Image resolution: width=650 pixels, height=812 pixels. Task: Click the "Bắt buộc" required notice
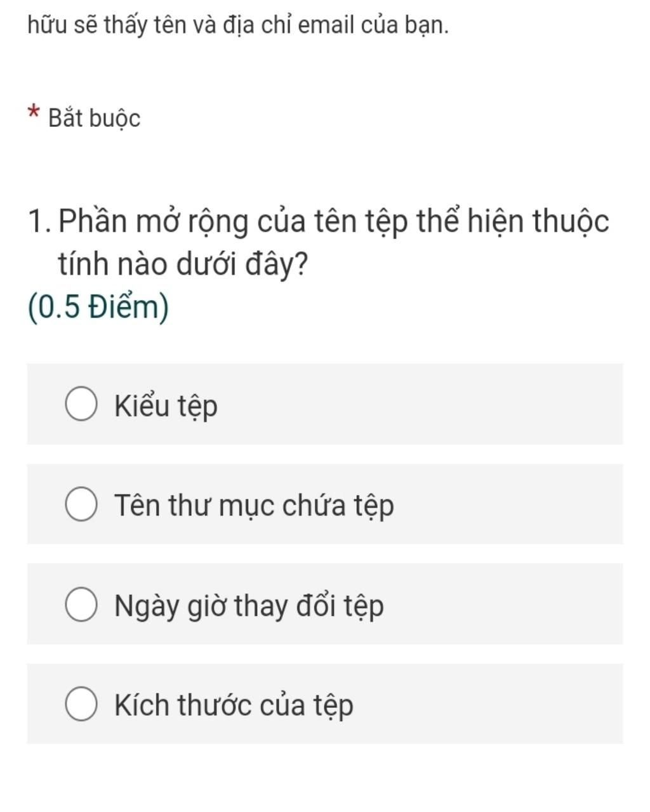pos(94,119)
